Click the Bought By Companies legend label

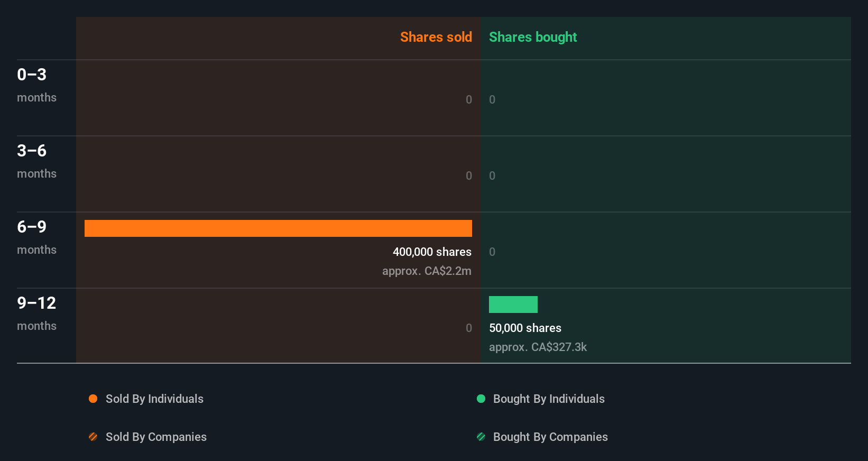click(x=550, y=437)
